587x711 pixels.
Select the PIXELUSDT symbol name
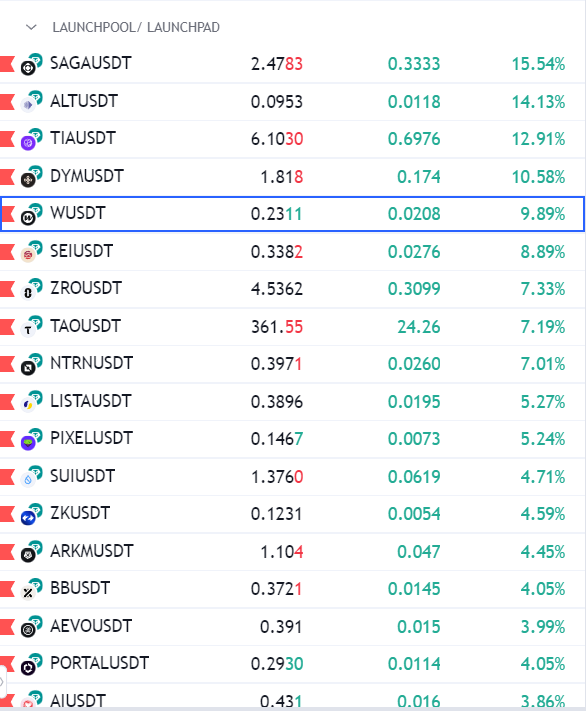coord(92,438)
